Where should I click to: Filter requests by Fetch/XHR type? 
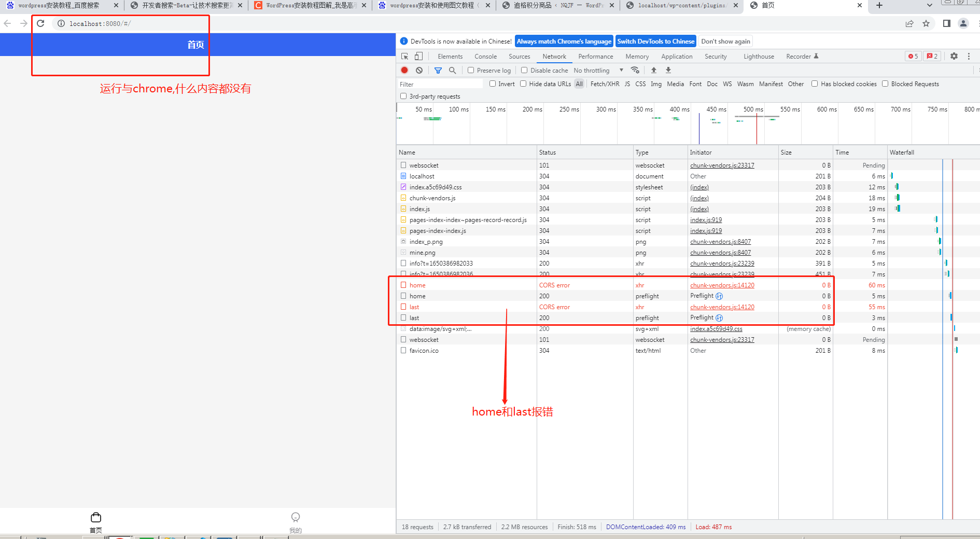605,84
